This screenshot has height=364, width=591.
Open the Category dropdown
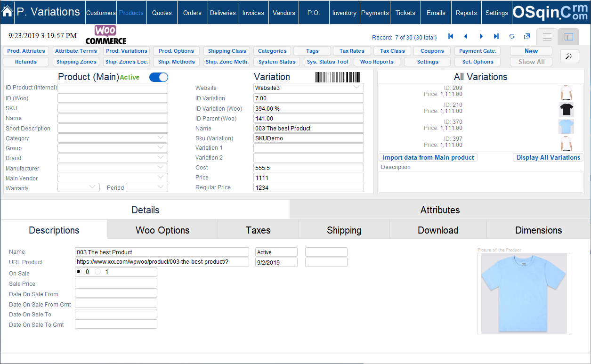(113, 138)
